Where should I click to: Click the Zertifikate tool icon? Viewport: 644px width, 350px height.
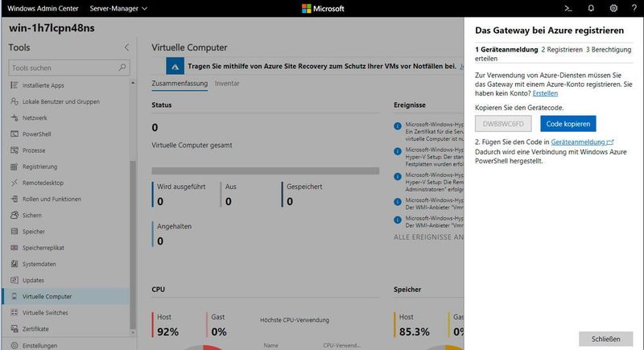[x=14, y=329]
